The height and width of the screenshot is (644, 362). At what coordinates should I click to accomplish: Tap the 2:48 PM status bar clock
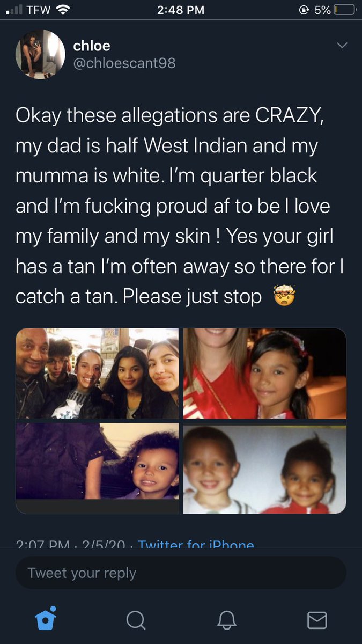(x=181, y=10)
